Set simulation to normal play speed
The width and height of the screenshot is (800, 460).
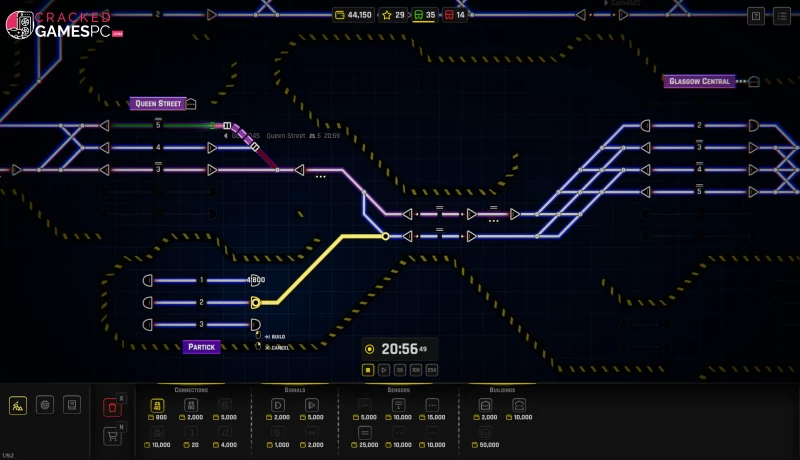(384, 370)
